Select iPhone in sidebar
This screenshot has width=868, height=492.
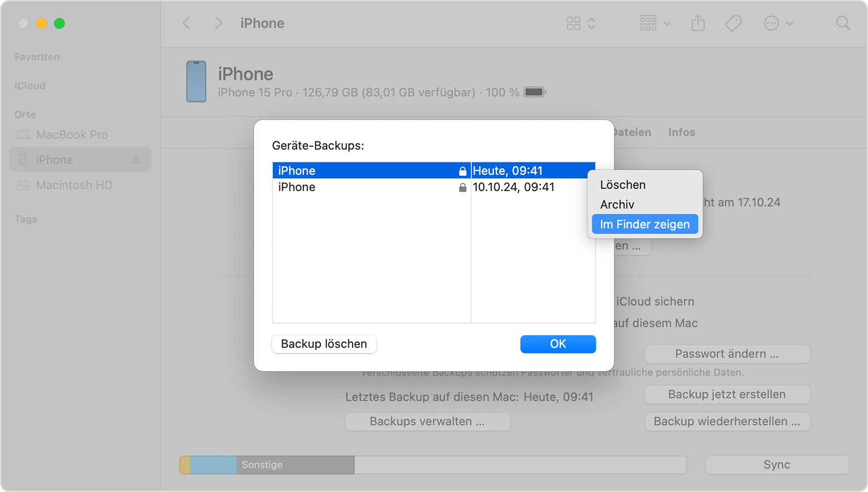pyautogui.click(x=80, y=160)
